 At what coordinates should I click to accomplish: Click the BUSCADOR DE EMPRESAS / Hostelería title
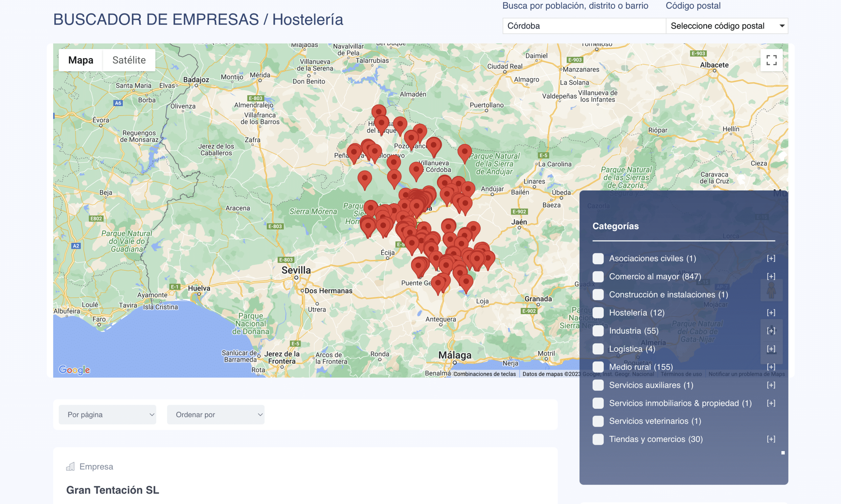pyautogui.click(x=198, y=19)
